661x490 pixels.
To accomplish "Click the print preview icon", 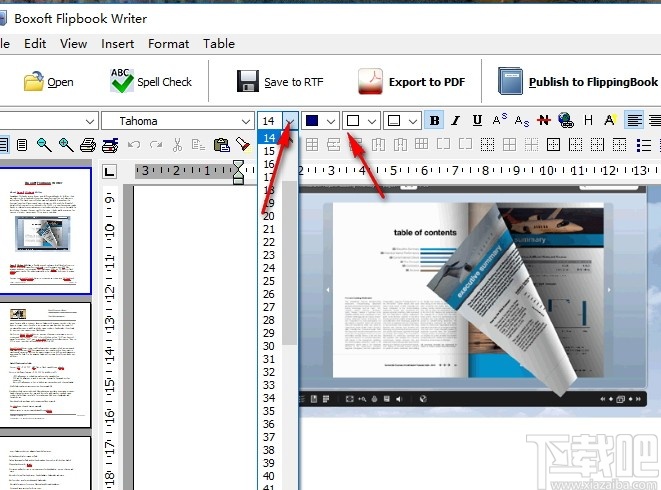I will point(110,145).
